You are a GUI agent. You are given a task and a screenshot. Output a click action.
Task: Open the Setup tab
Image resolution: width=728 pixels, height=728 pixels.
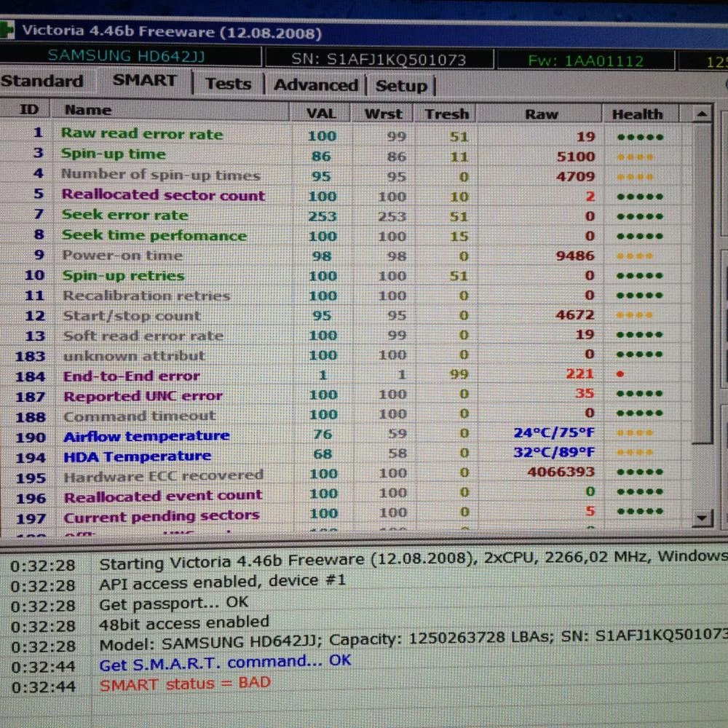coord(401,86)
